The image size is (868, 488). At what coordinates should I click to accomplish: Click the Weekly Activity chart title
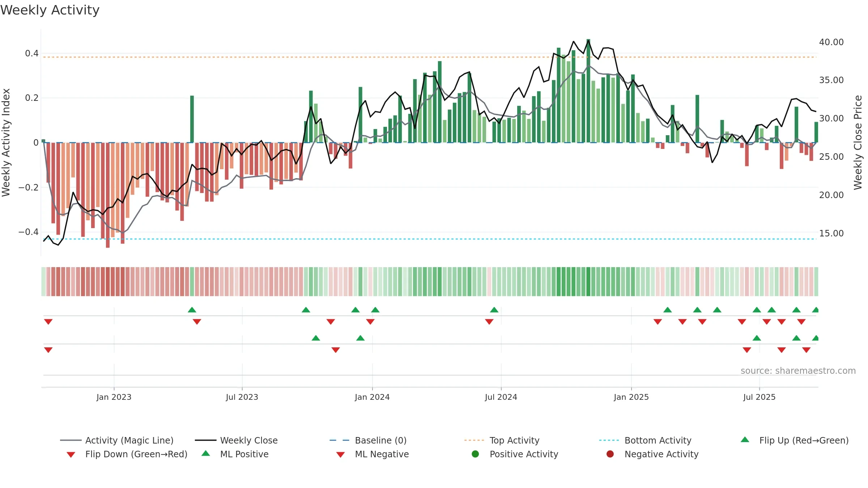tap(50, 10)
